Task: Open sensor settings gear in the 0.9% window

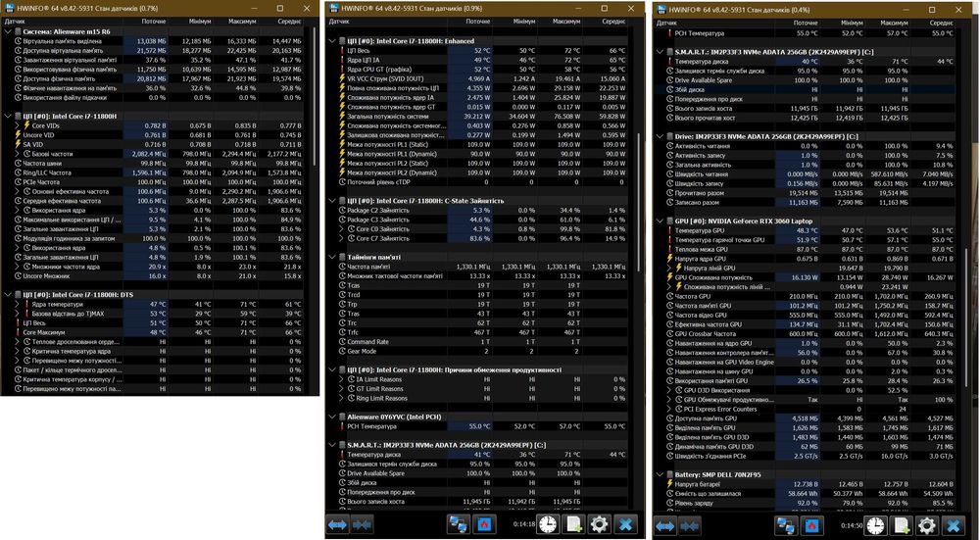Action: pyautogui.click(x=600, y=524)
